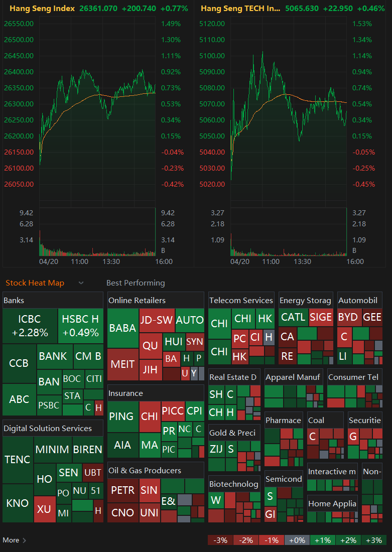Open the ABC tile in Banks
392x552 pixels.
20,399
